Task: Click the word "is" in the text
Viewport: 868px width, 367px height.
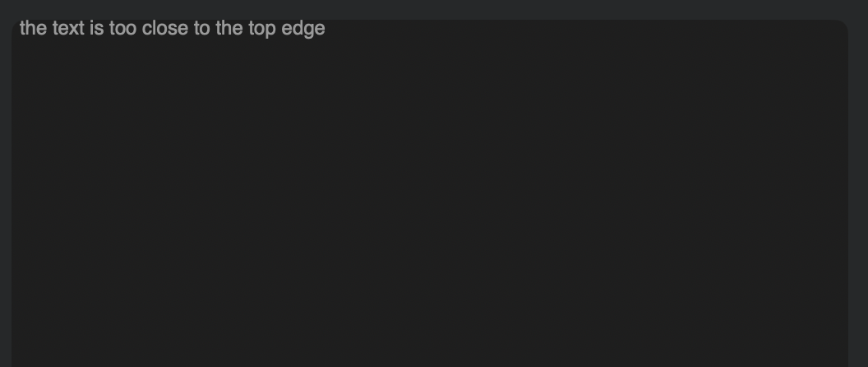Action: click(x=97, y=29)
